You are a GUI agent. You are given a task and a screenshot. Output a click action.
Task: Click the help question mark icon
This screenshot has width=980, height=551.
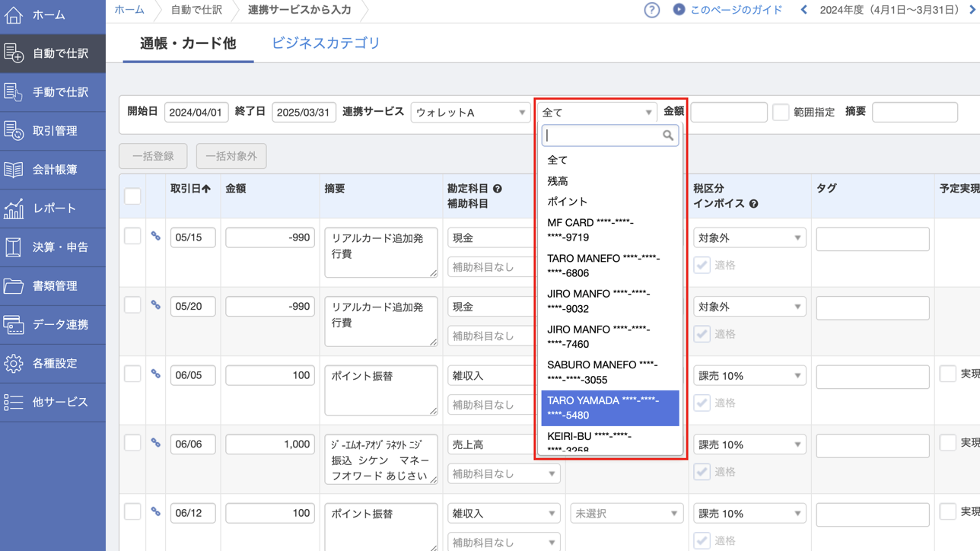[651, 11]
